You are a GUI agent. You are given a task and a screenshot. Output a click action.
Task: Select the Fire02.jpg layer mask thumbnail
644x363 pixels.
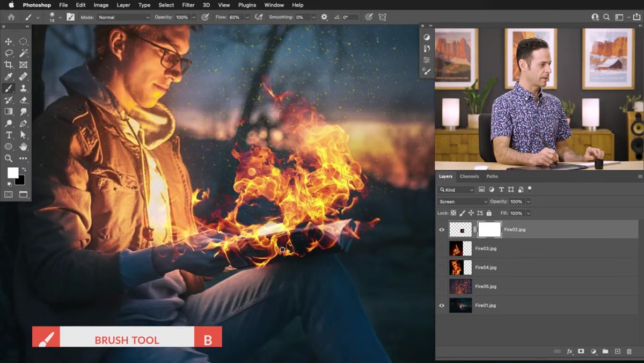[x=489, y=230]
